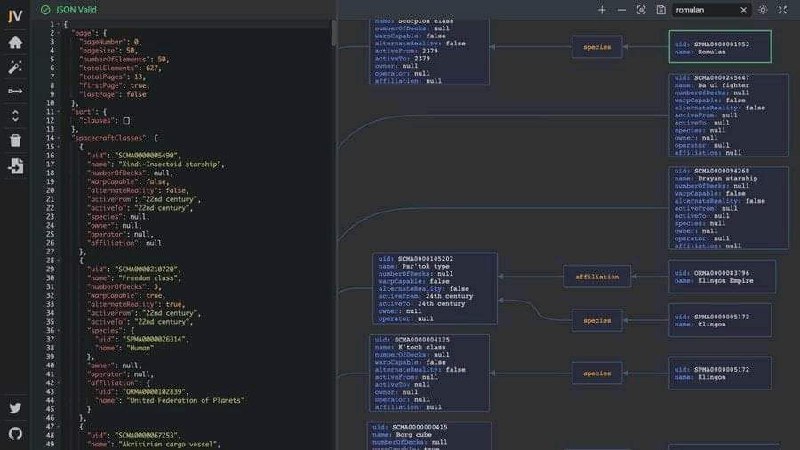Screen dimensions: 800x450
Task: Clear JSON with the trash icon
Action: [15, 141]
